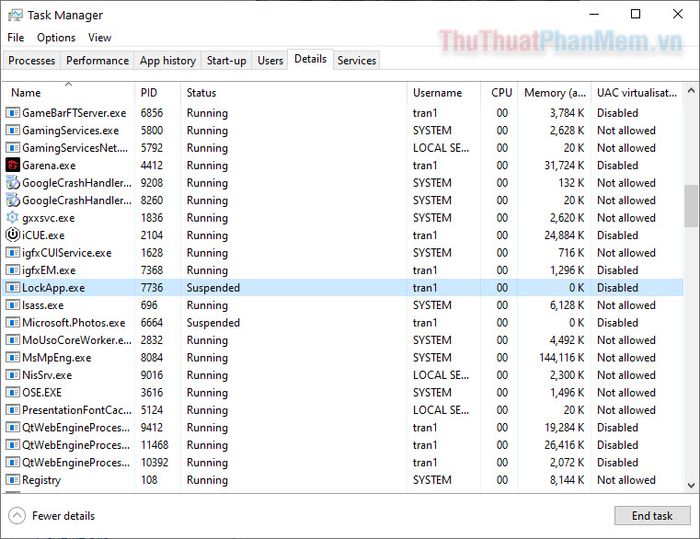Image resolution: width=700 pixels, height=539 pixels.
Task: Click QtWebEngineProcess icon for PID 9412
Action: tap(12, 427)
